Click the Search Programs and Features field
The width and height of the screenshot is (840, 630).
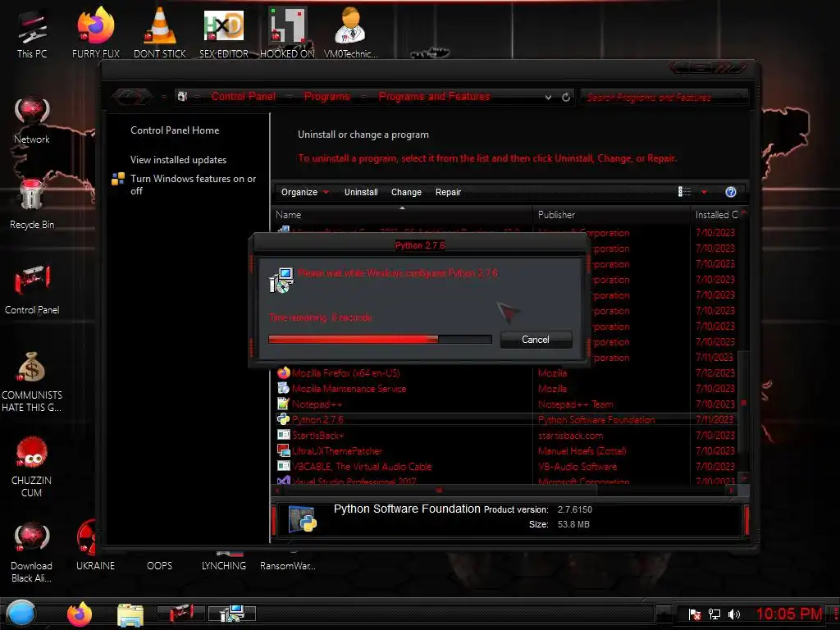tap(663, 97)
